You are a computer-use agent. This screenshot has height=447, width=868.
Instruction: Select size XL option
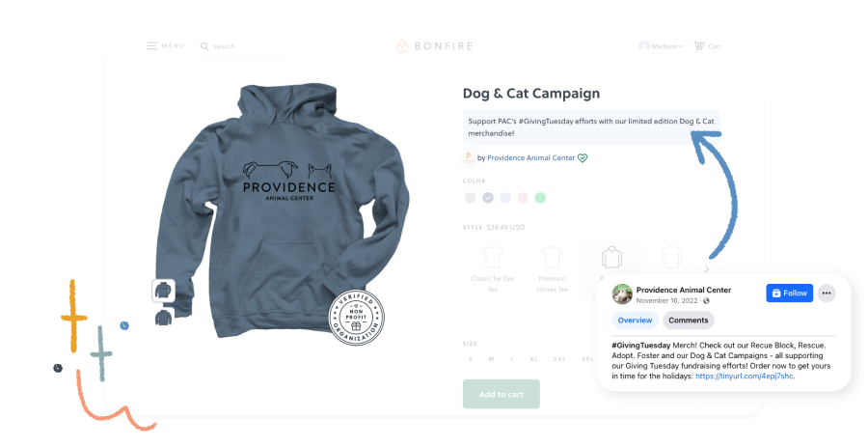(533, 359)
